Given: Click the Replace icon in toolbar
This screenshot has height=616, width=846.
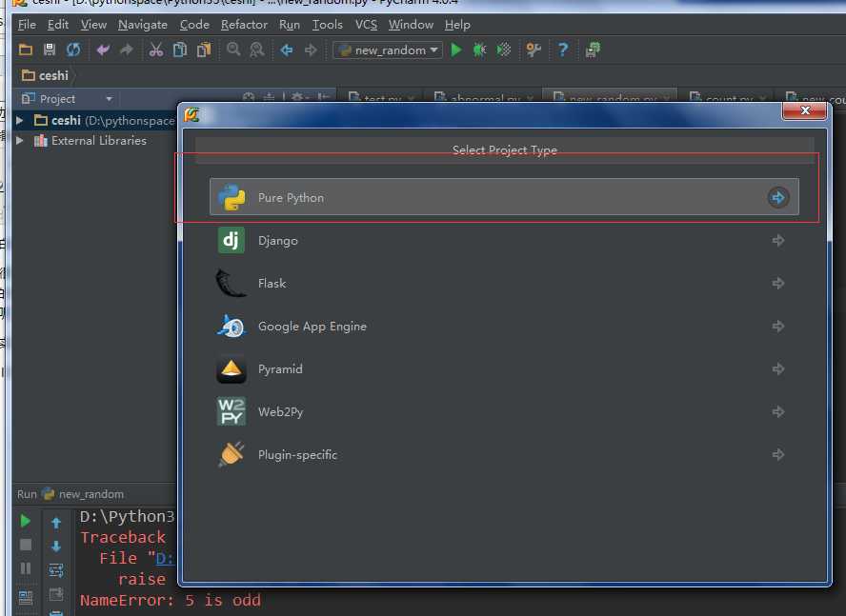Looking at the screenshot, I should point(257,50).
